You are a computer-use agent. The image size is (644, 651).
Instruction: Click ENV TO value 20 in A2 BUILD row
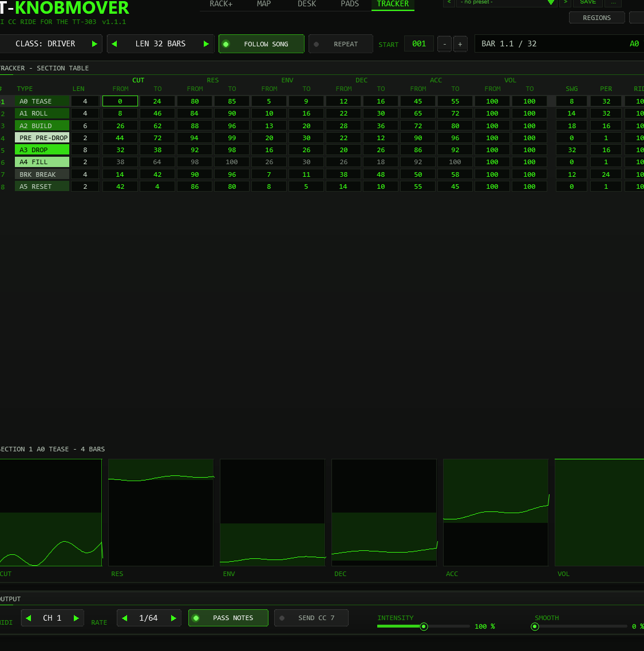(306, 126)
